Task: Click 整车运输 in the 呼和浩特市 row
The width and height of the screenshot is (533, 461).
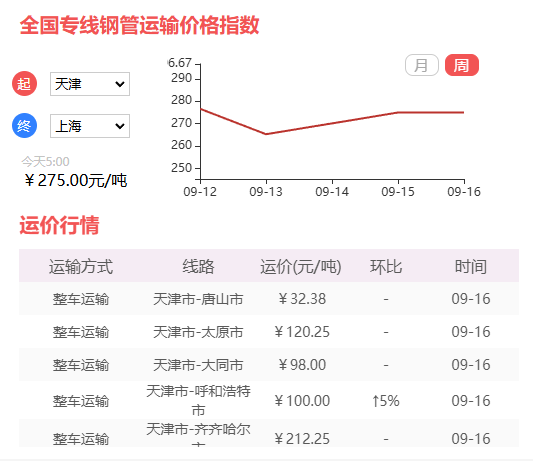Action: (81, 401)
